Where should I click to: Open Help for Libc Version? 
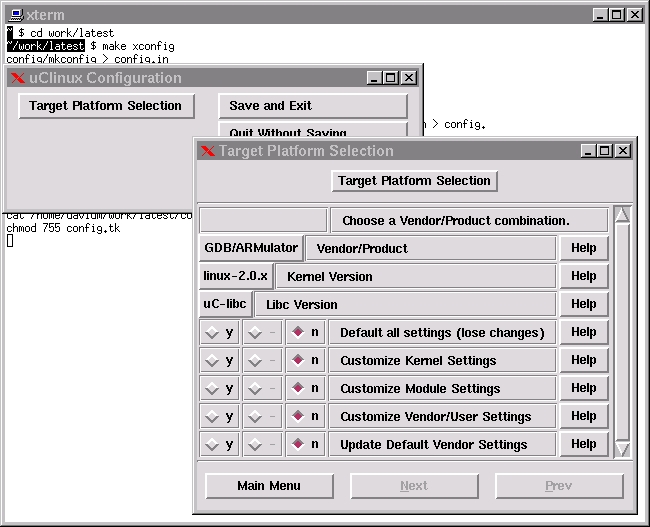click(584, 304)
